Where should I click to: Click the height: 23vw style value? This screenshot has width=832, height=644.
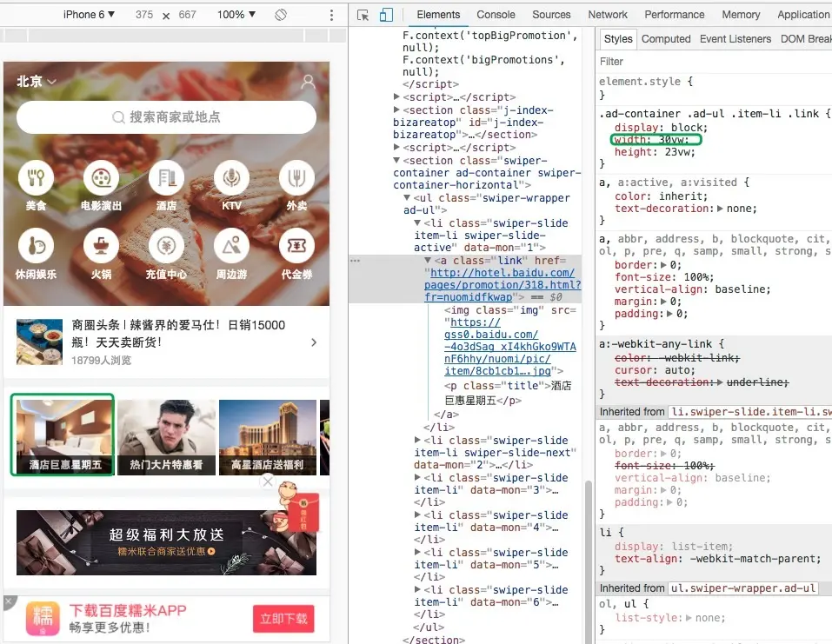pyautogui.click(x=679, y=152)
